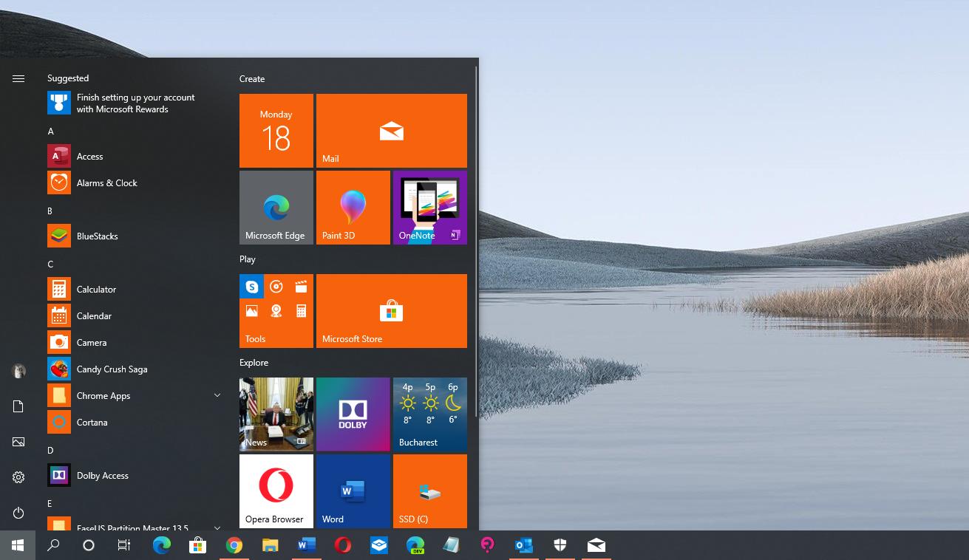Switch to Outlook on the taskbar

[523, 545]
